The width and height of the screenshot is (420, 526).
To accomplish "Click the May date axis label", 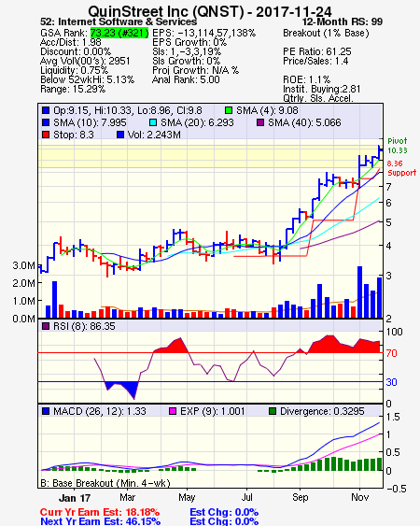I will point(187,497).
